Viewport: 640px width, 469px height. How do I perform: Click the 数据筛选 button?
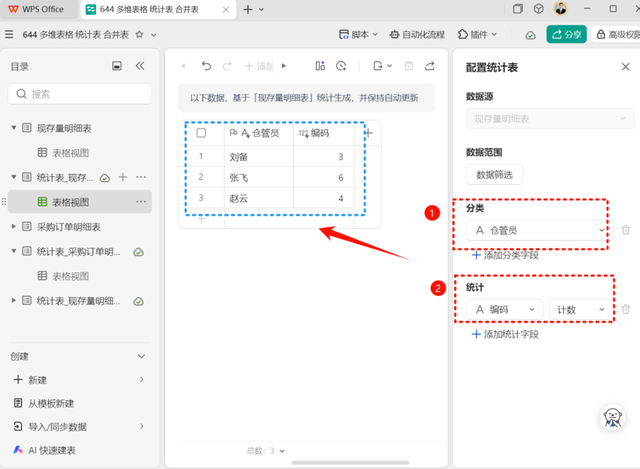(494, 175)
